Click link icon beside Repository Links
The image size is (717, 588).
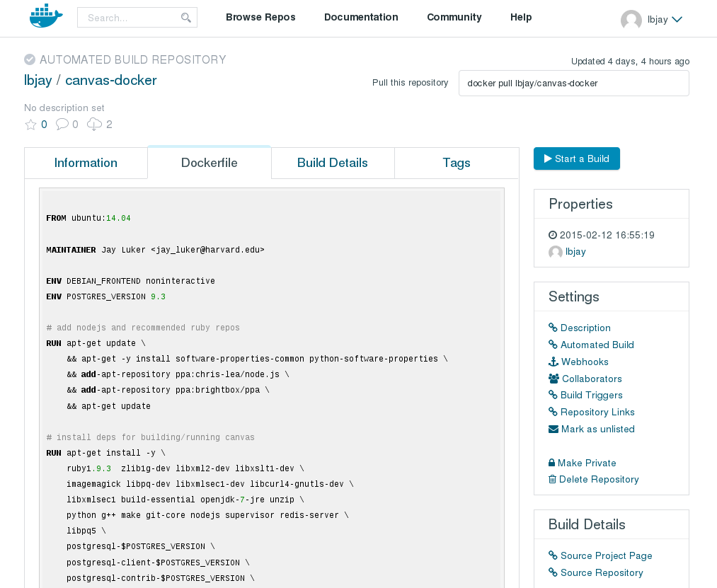point(553,412)
